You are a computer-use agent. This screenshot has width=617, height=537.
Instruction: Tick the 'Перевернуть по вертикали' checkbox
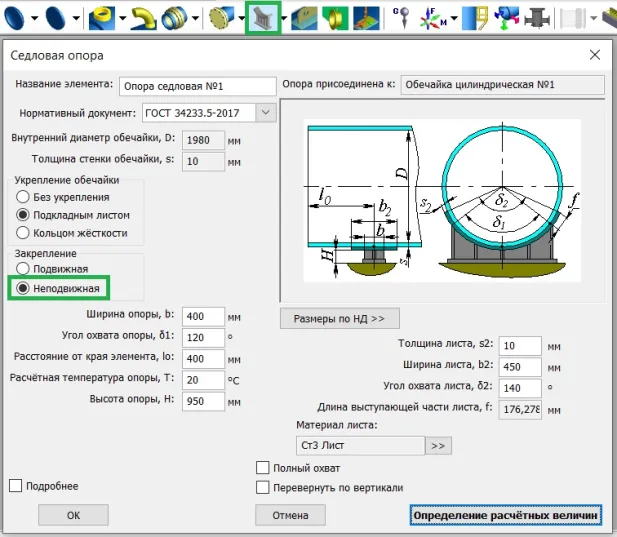coord(263,487)
